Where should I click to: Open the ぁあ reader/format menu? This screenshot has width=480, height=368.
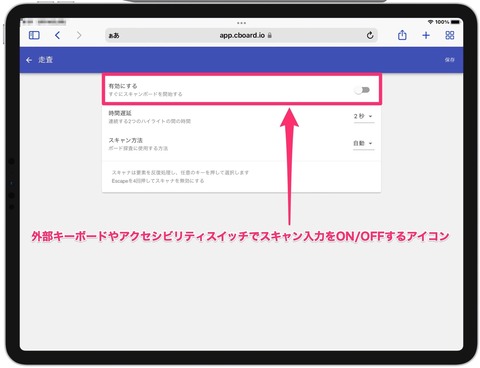114,35
